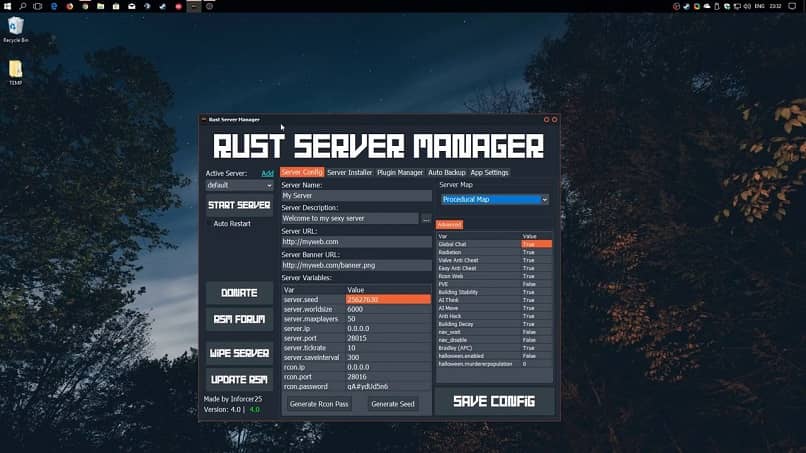Click Generate Rcon Pass button
The height and width of the screenshot is (453, 806).
(x=319, y=404)
